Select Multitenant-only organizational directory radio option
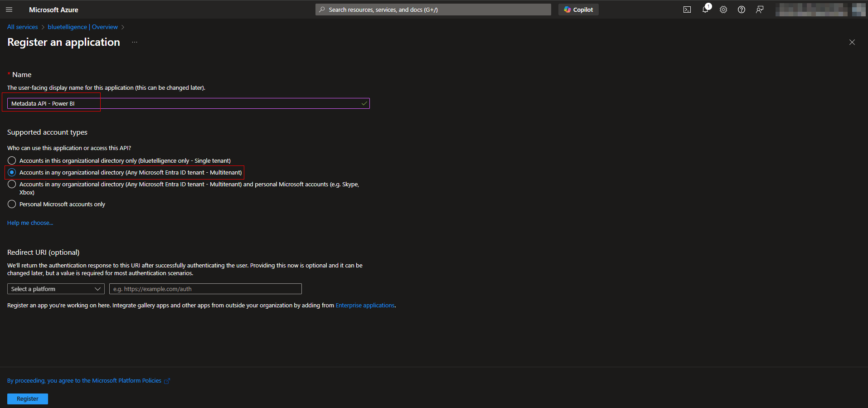 point(12,172)
